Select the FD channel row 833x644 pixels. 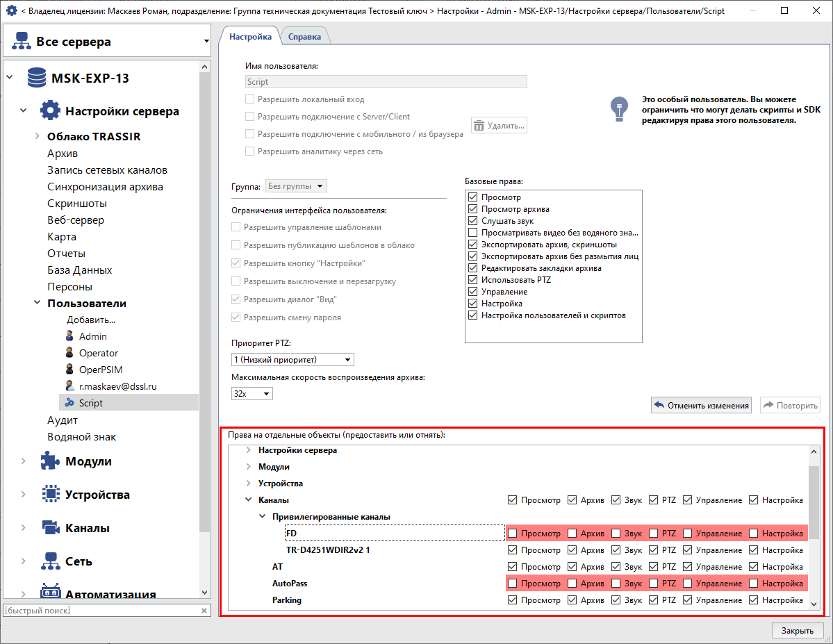coord(395,533)
